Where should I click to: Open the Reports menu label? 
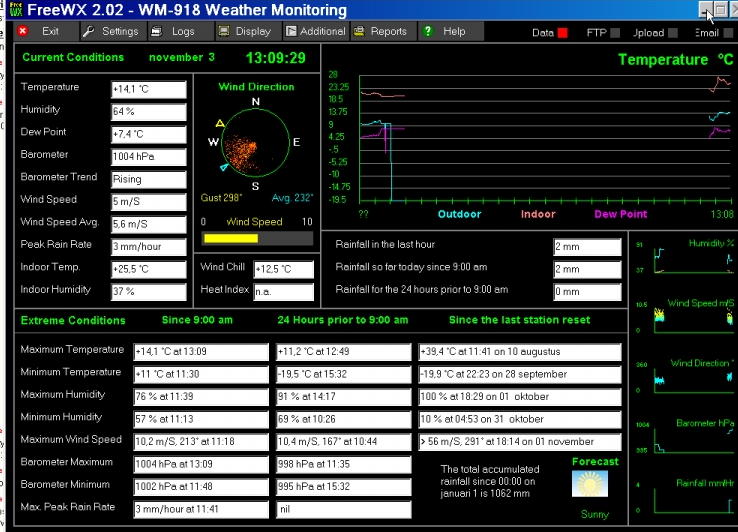tap(388, 32)
